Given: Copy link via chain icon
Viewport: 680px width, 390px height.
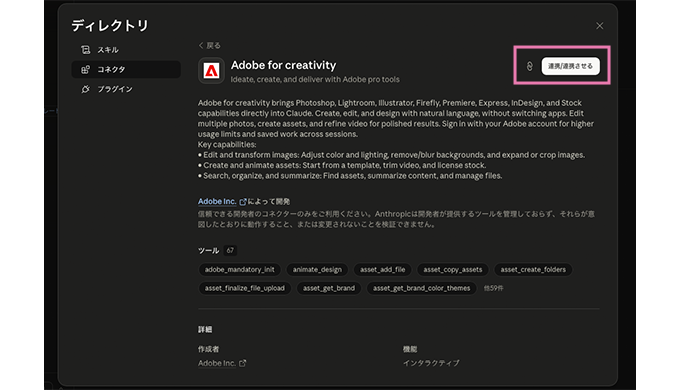Looking at the screenshot, I should point(529,66).
